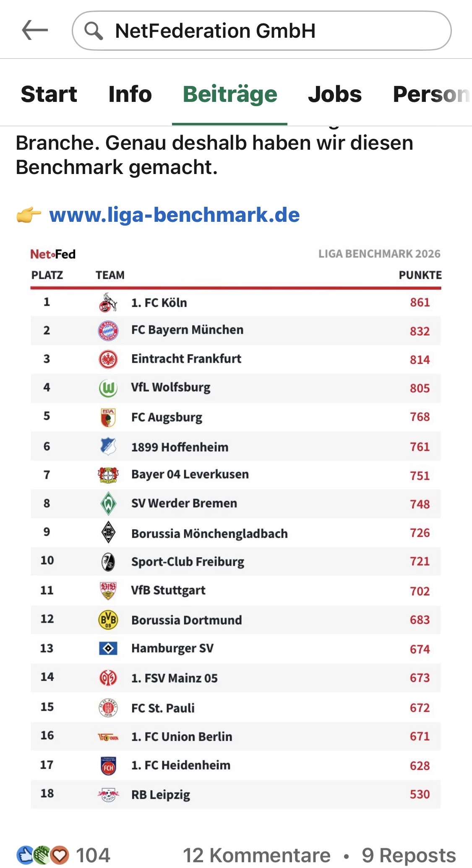Tap the Net-Fed logo in the image
This screenshot has height=868, width=472.
pyautogui.click(x=53, y=254)
